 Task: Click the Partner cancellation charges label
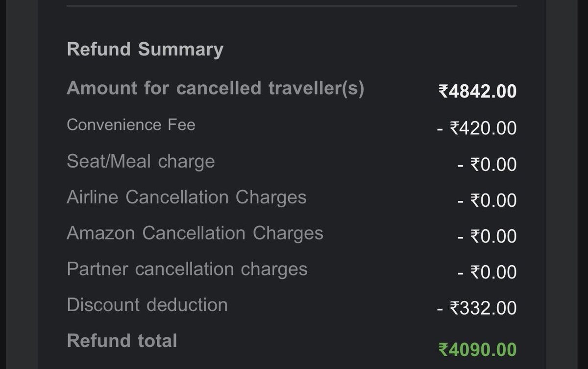click(x=187, y=269)
